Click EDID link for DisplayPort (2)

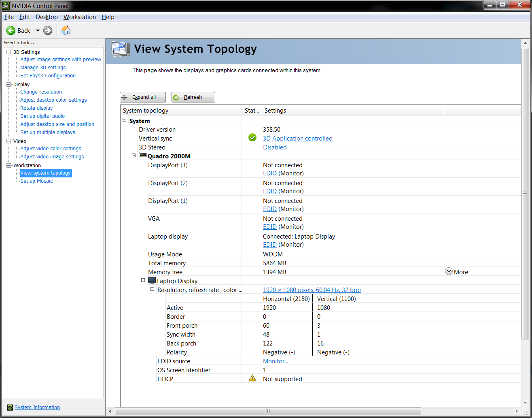pyautogui.click(x=270, y=191)
